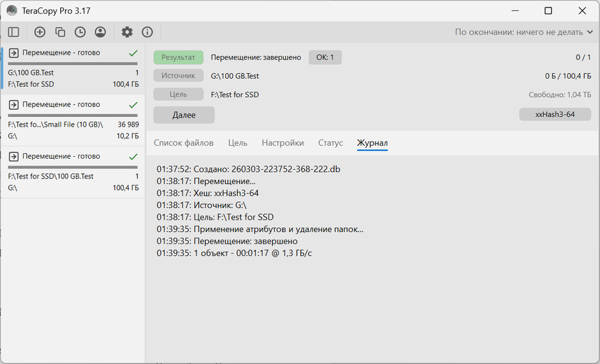Click the 'OK: 1' filter button
Screen dimensions: 600x364
[325, 57]
